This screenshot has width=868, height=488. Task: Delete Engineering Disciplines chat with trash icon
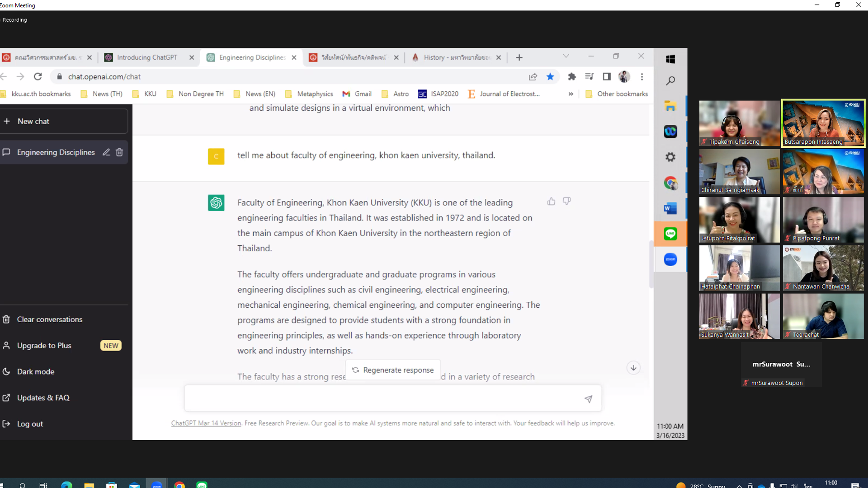(119, 152)
